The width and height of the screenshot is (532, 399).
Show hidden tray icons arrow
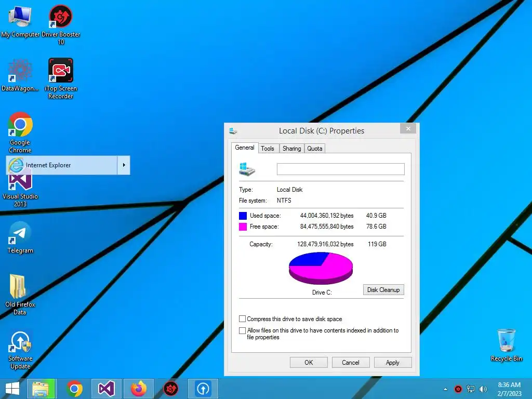click(445, 389)
